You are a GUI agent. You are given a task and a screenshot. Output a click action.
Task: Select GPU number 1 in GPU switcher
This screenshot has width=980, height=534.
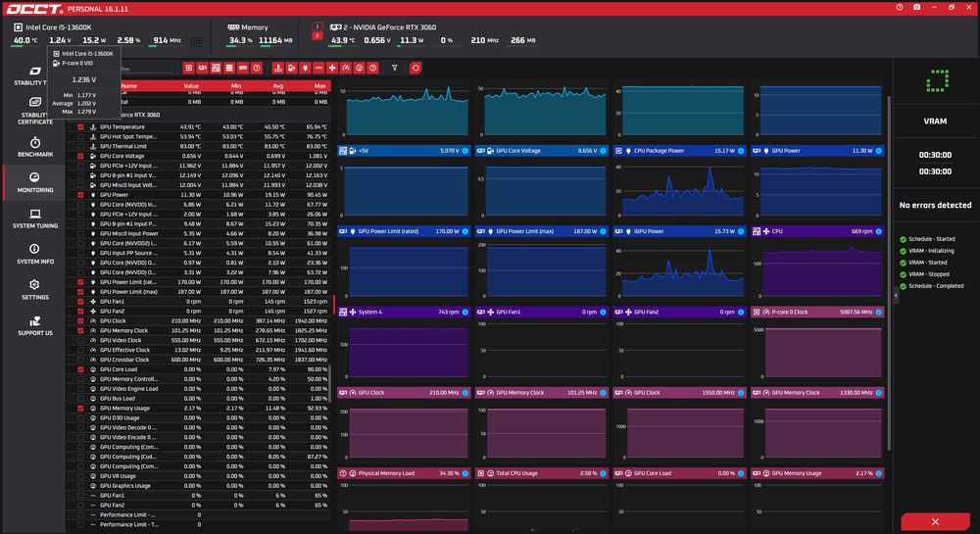[x=317, y=26]
